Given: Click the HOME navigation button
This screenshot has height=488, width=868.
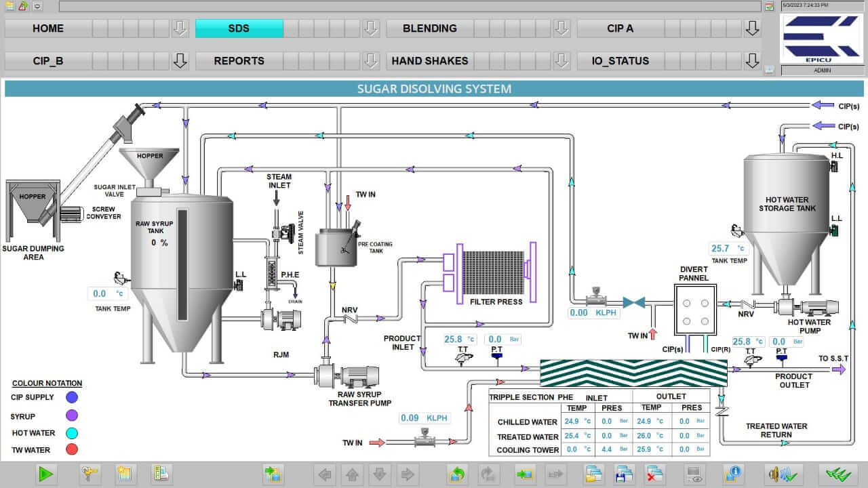Looking at the screenshot, I should pyautogui.click(x=48, y=28).
